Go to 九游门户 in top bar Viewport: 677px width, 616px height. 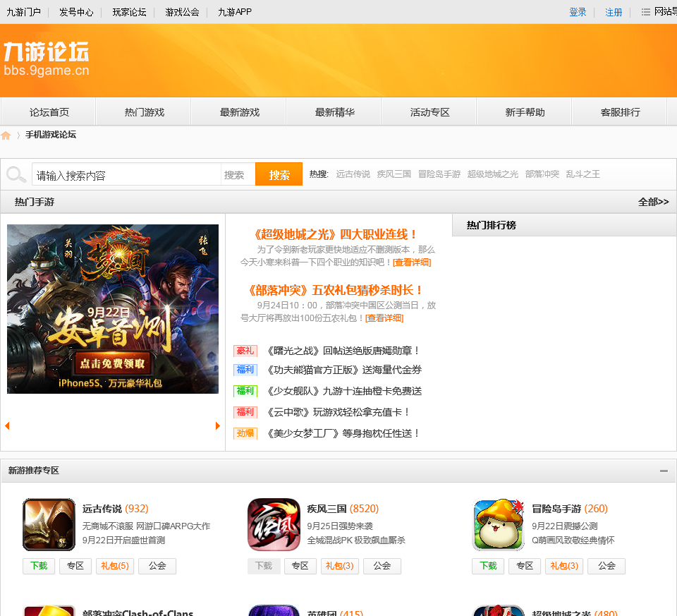(23, 12)
